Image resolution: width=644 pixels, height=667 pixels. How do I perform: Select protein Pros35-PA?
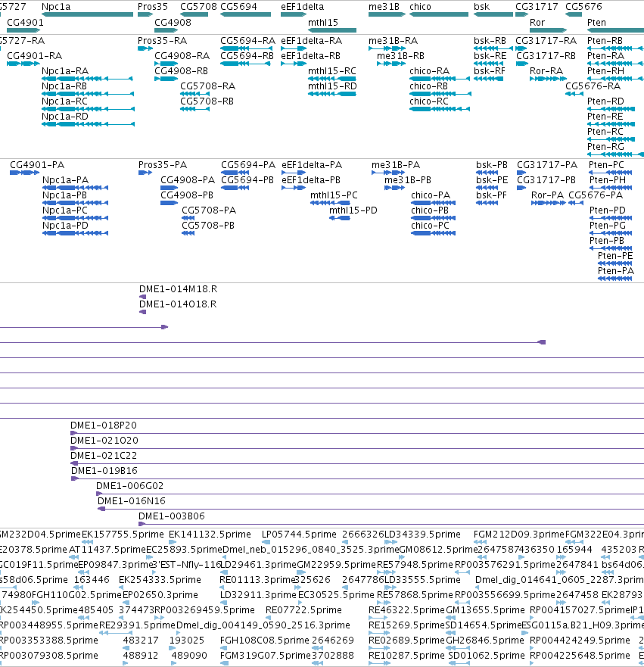coord(163,165)
